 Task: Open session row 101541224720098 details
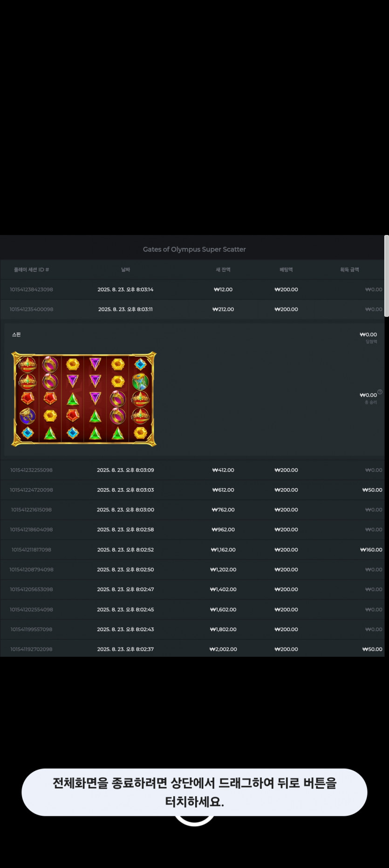pyautogui.click(x=192, y=490)
